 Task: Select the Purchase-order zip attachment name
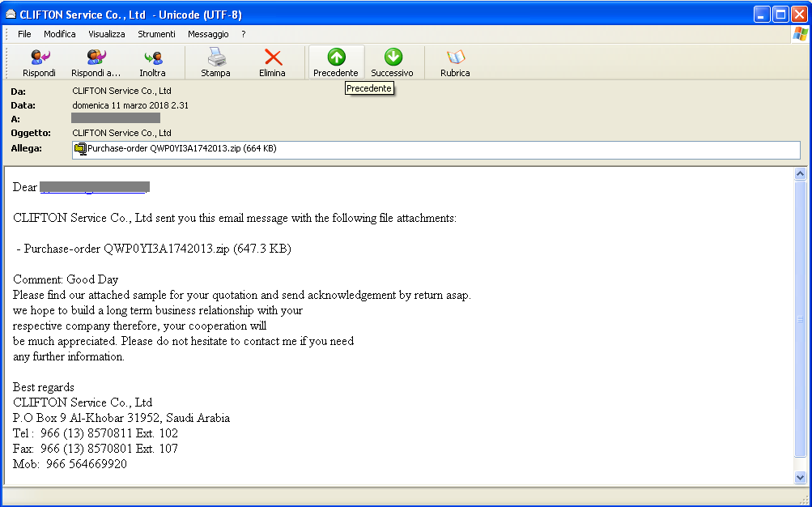(x=182, y=149)
